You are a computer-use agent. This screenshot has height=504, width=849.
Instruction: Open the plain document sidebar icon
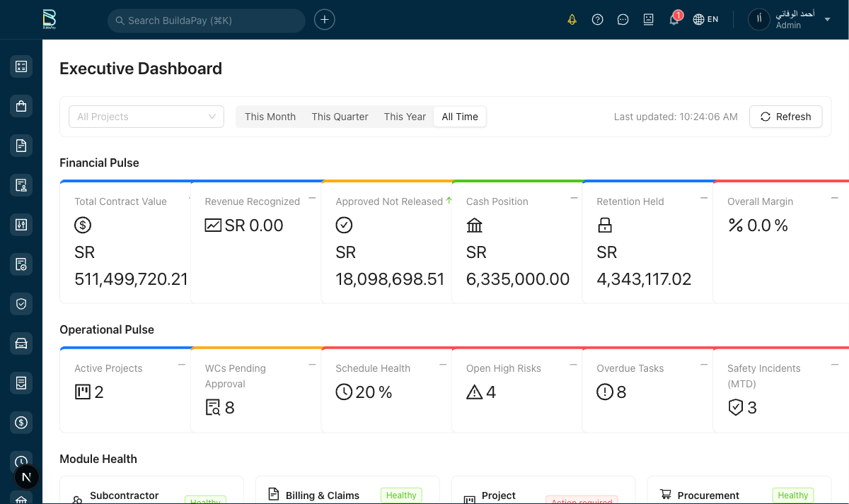pos(21,146)
